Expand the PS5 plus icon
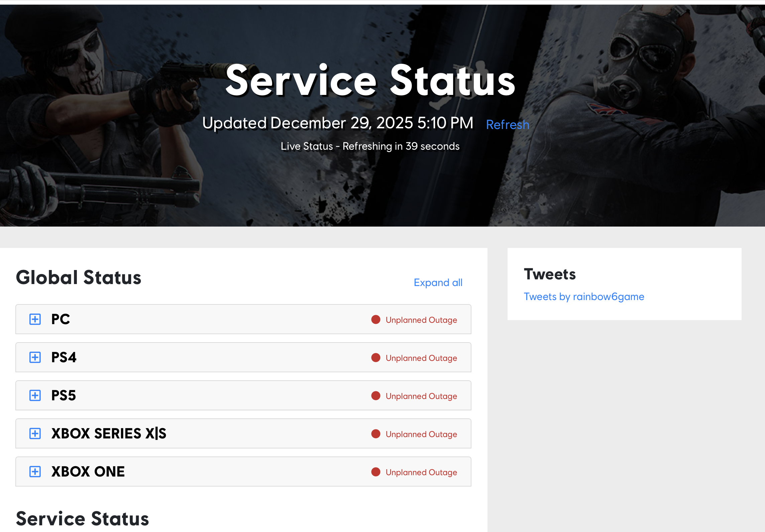This screenshot has width=765, height=532. [35, 395]
